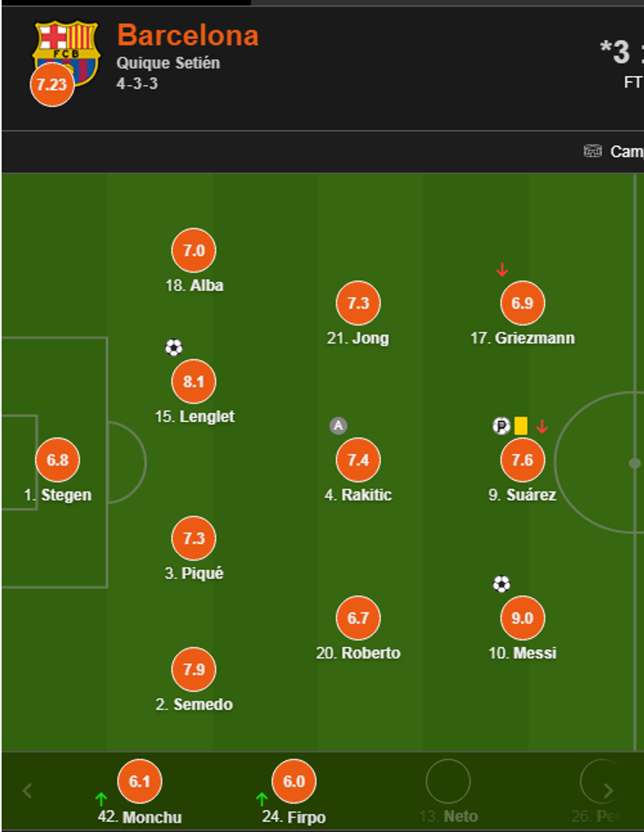Select the 21. Jong player label

(x=358, y=338)
